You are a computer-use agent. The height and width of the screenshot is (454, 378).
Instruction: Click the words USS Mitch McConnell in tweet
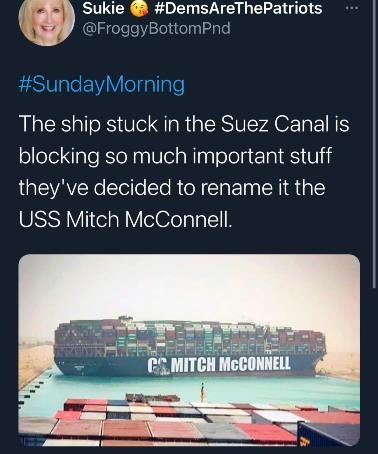(x=125, y=219)
